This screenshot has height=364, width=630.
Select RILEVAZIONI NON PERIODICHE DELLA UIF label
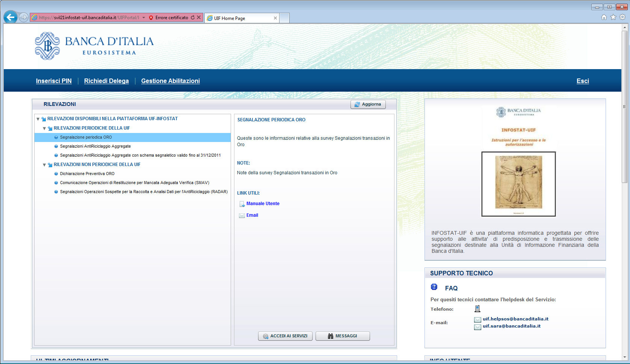(x=97, y=165)
